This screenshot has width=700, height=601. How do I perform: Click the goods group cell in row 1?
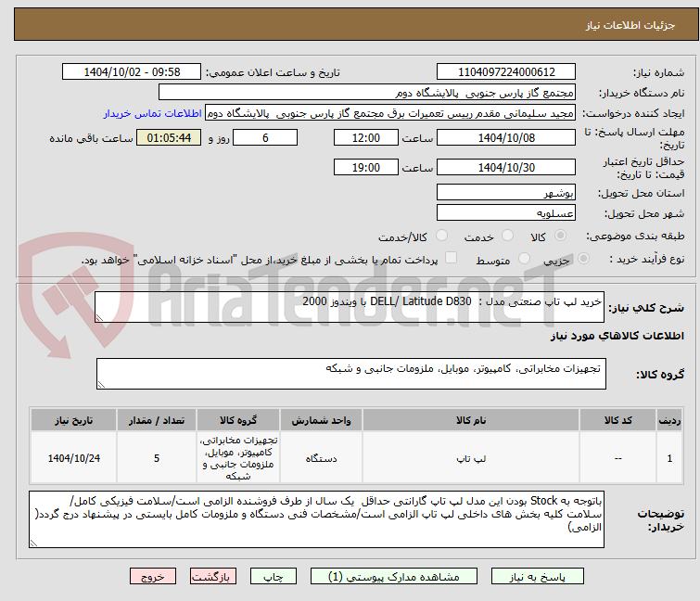point(238,458)
